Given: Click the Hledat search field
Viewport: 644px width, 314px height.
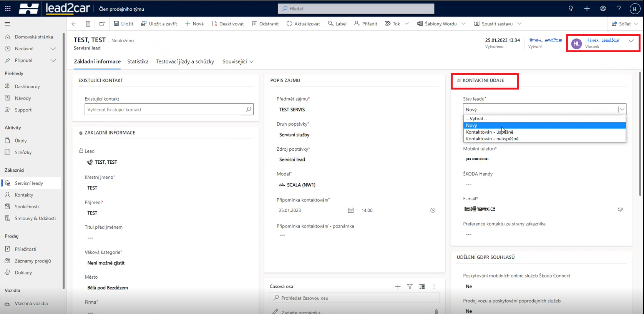Looking at the screenshot, I should [x=356, y=8].
